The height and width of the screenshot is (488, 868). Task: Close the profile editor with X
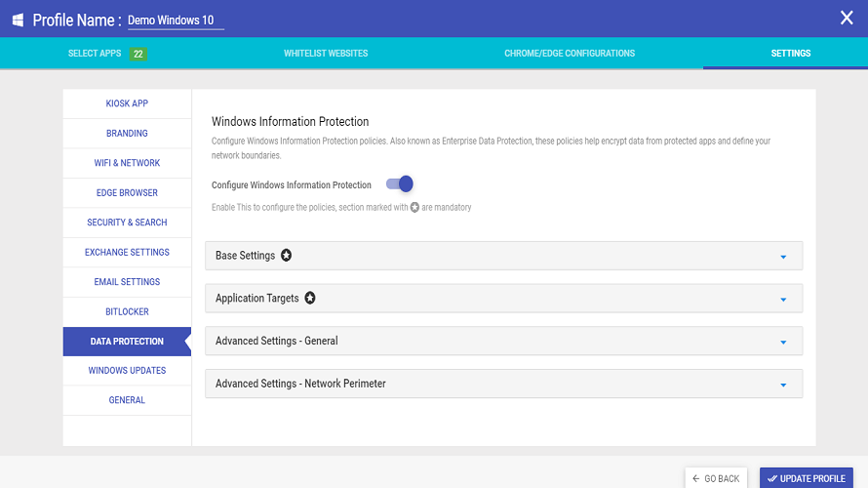click(x=846, y=18)
